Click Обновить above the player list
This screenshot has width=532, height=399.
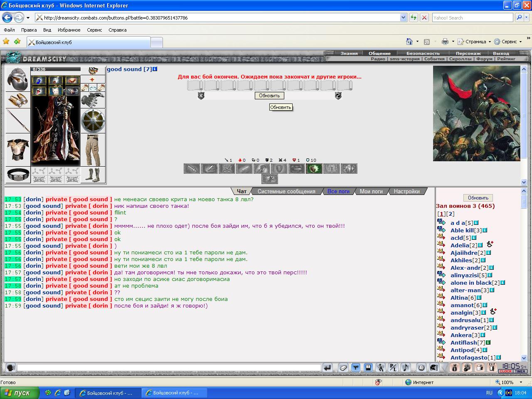click(478, 198)
